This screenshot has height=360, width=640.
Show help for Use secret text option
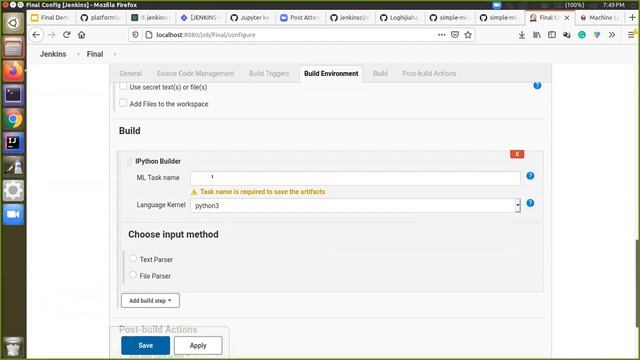point(537,85)
